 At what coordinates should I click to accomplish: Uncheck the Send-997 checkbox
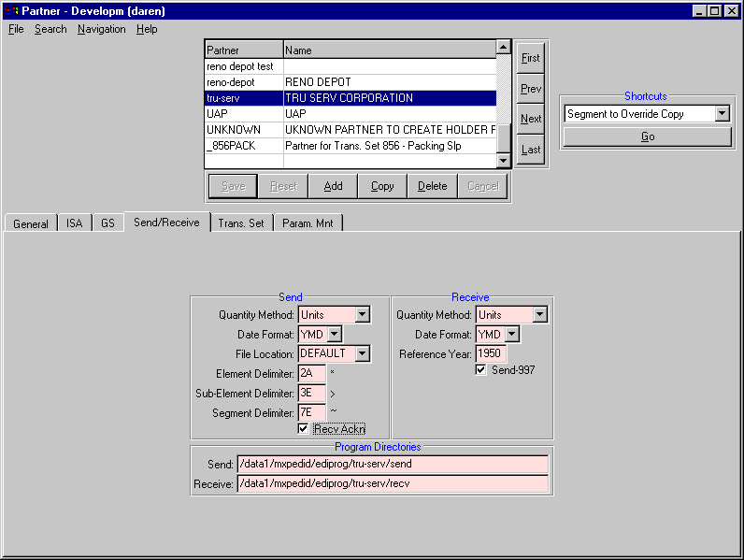tap(480, 370)
